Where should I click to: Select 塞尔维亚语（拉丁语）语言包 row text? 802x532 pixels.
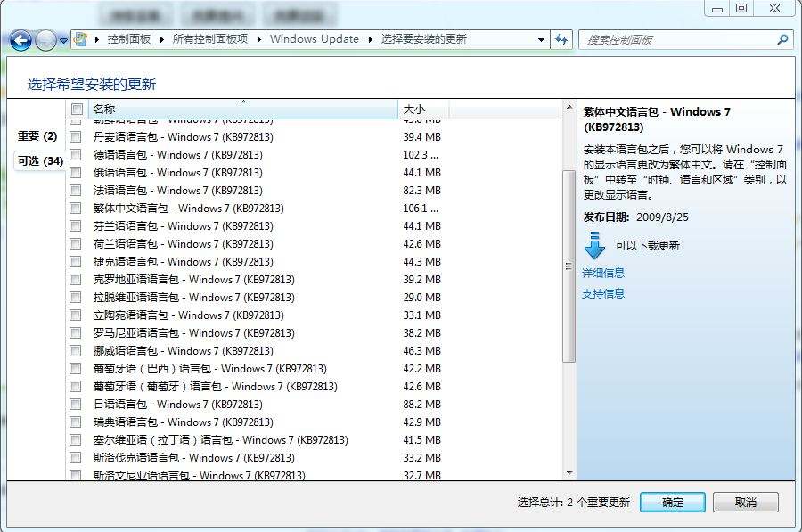(220, 440)
